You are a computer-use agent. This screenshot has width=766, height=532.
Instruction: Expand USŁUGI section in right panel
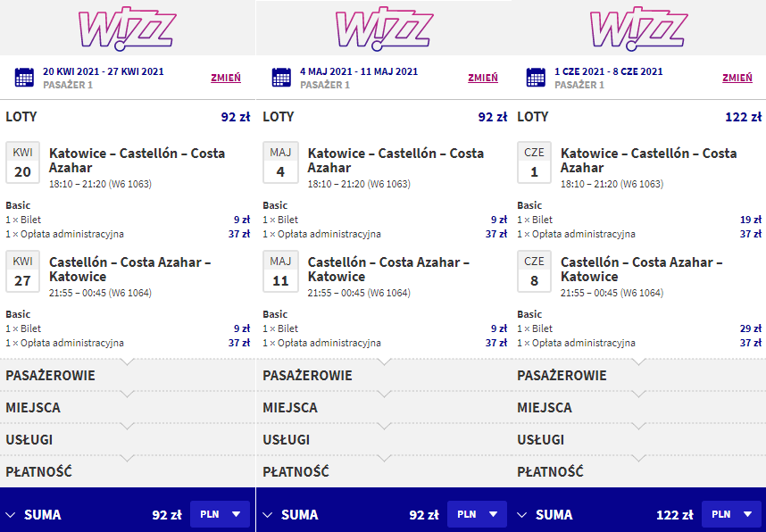[x=638, y=440]
